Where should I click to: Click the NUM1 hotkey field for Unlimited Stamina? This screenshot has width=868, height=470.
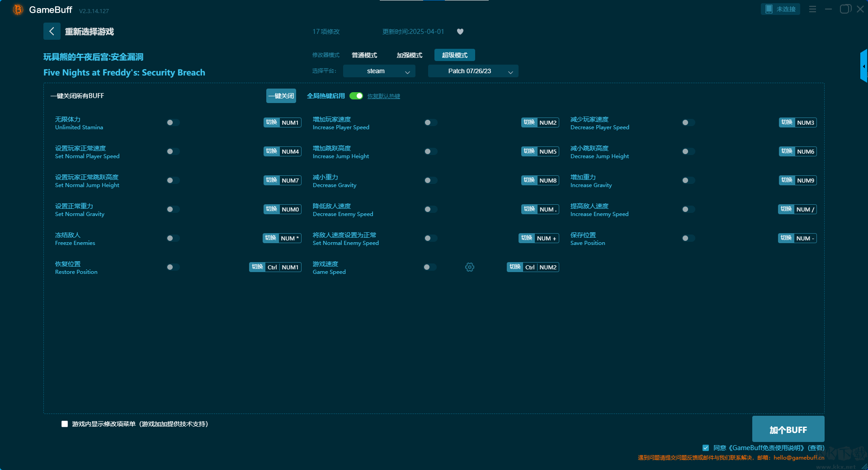pos(290,122)
